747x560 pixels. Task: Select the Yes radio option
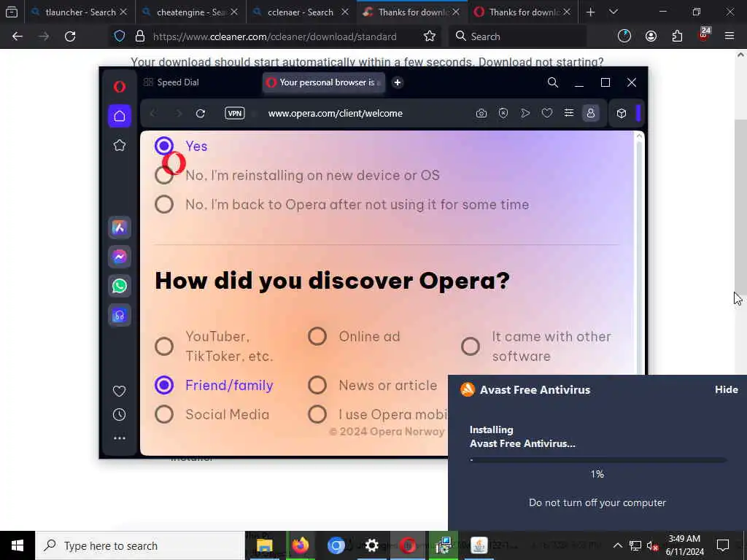[164, 146]
